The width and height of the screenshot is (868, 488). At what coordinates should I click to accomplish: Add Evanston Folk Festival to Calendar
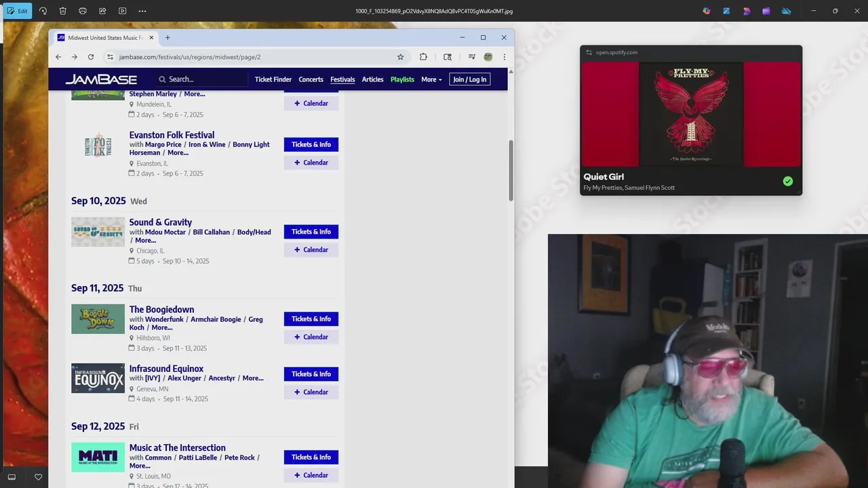(311, 163)
